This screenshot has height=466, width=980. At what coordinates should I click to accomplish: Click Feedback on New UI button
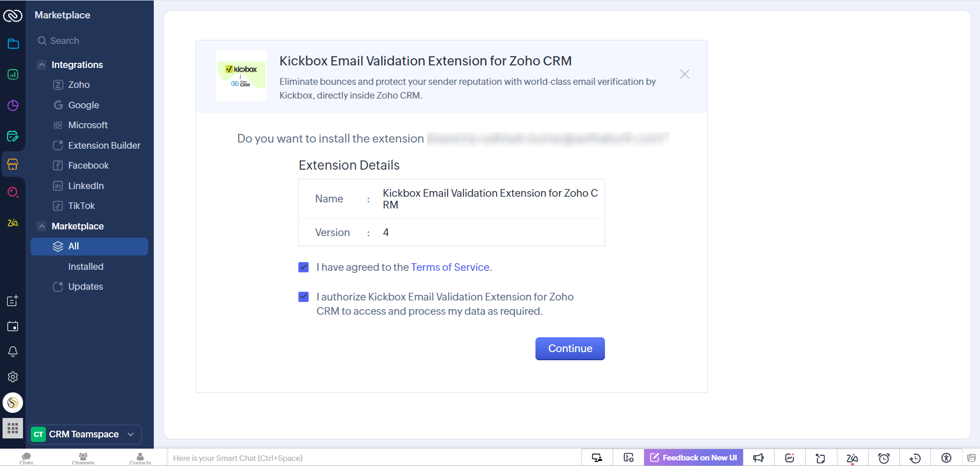tap(693, 458)
